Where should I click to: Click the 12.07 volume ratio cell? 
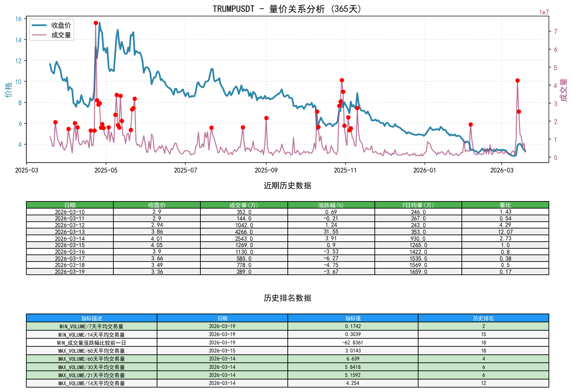click(x=505, y=232)
